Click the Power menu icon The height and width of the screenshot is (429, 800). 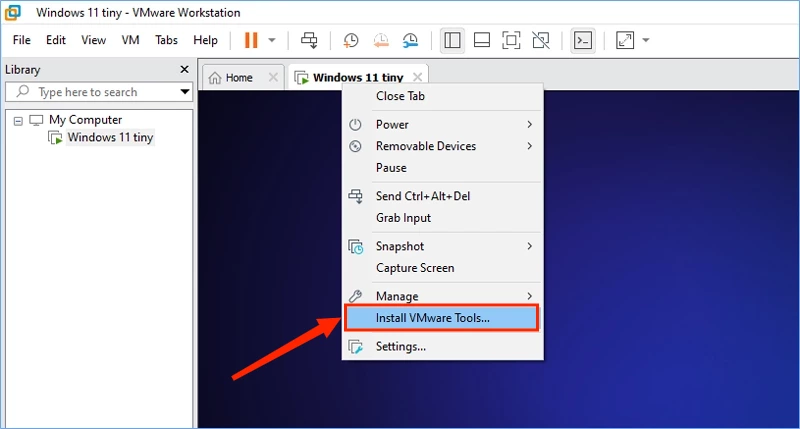tap(355, 124)
